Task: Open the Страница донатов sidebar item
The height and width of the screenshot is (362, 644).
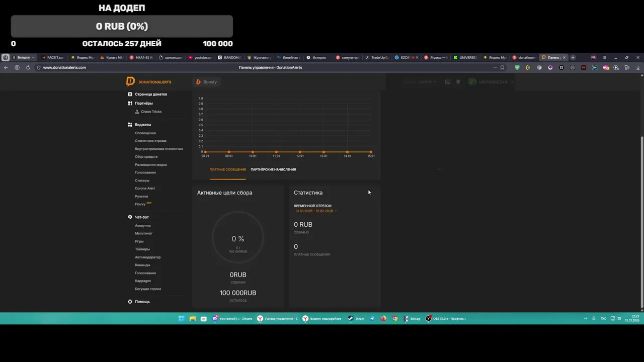Action: [x=147, y=94]
